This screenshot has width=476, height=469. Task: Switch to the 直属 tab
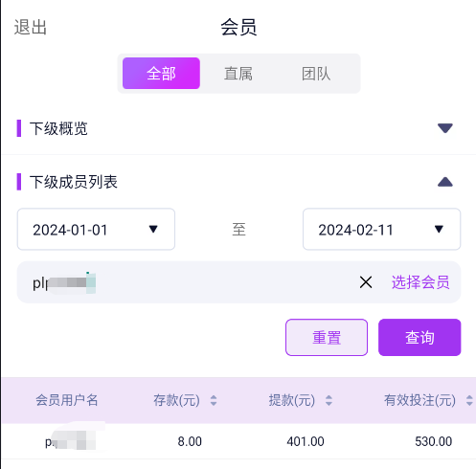[238, 74]
